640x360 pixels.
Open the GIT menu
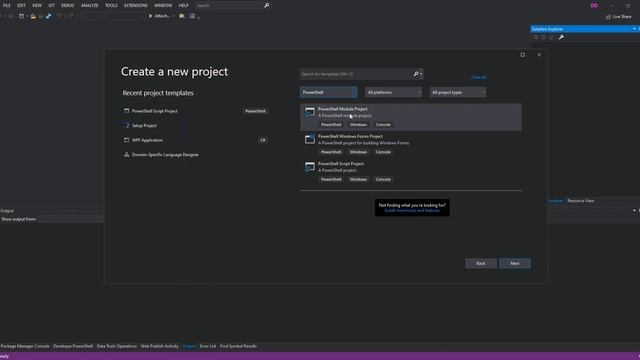point(51,5)
